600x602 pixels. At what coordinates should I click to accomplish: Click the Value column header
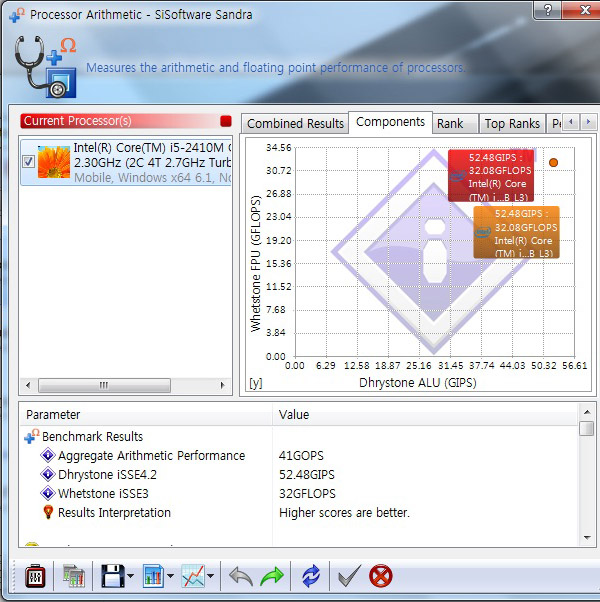[425, 415]
